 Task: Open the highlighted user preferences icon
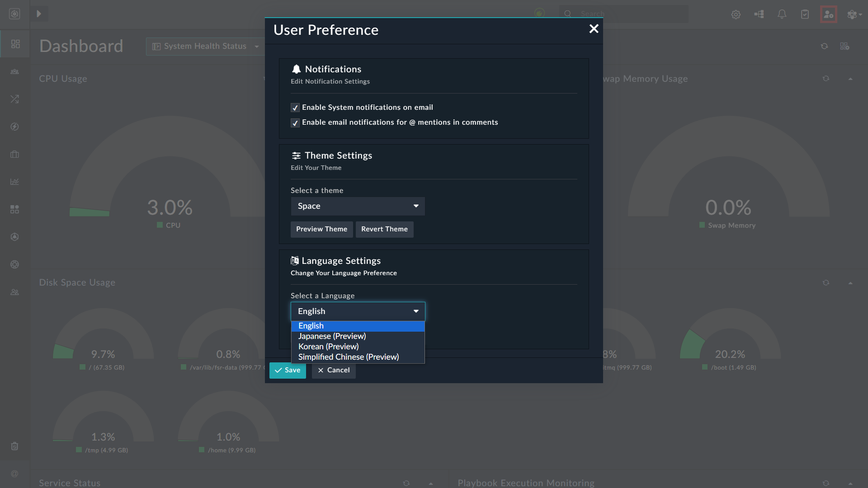tap(829, 14)
